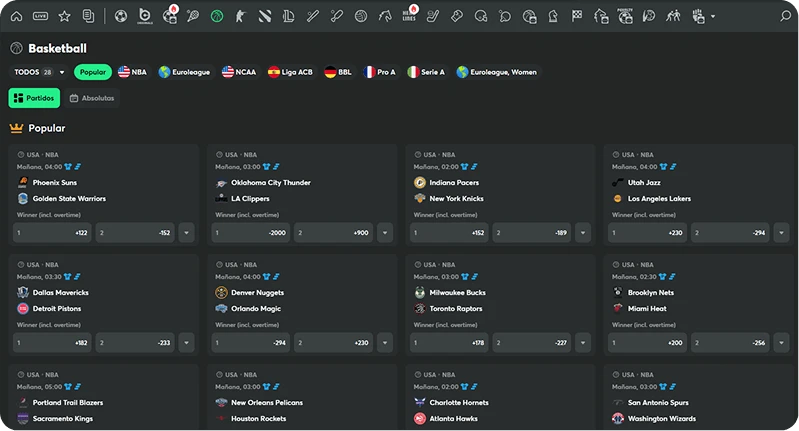Bet on New York Knicks at -189
Screen dimensions: 799x431
pyautogui.click(x=531, y=233)
